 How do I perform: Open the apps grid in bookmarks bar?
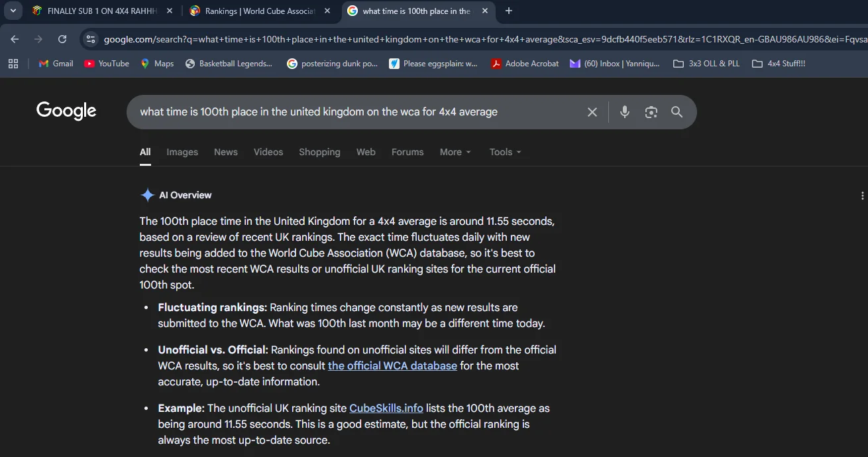click(x=13, y=64)
